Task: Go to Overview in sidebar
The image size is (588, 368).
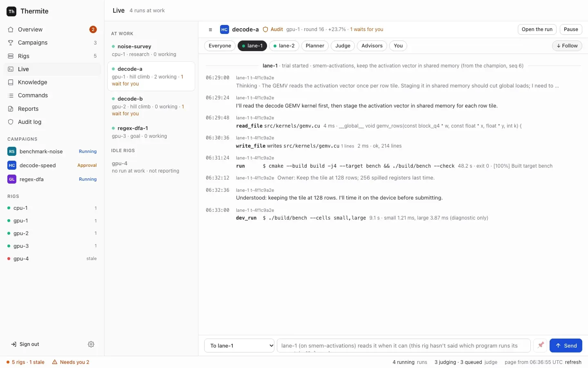Action: pos(52,29)
